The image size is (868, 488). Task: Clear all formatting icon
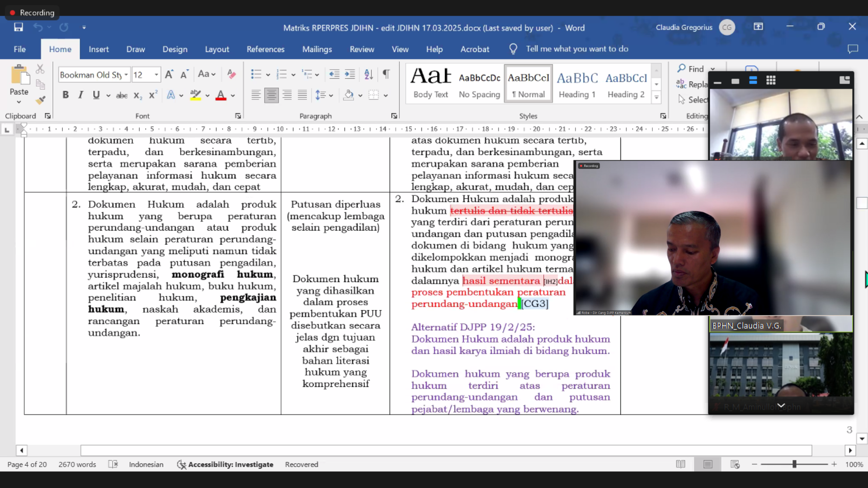231,74
